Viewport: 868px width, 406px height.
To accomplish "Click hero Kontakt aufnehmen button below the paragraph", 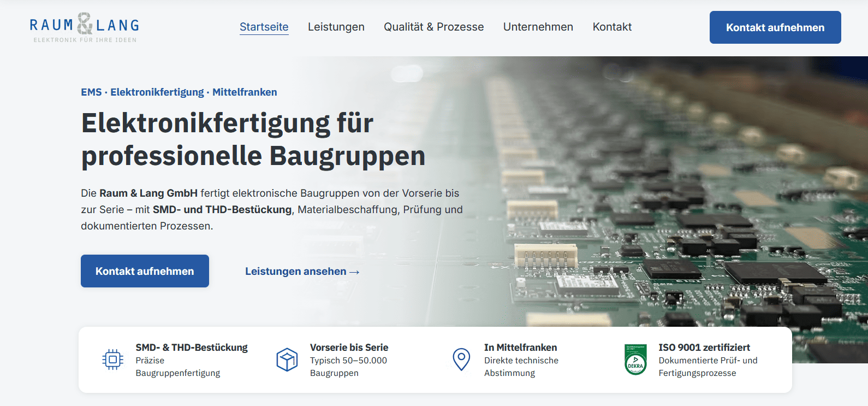I will point(145,271).
